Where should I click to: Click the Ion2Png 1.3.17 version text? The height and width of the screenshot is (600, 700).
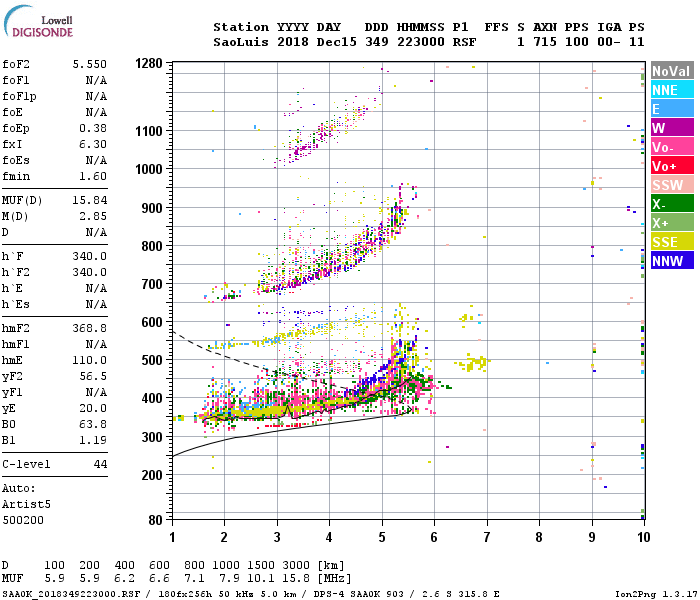pos(655,594)
